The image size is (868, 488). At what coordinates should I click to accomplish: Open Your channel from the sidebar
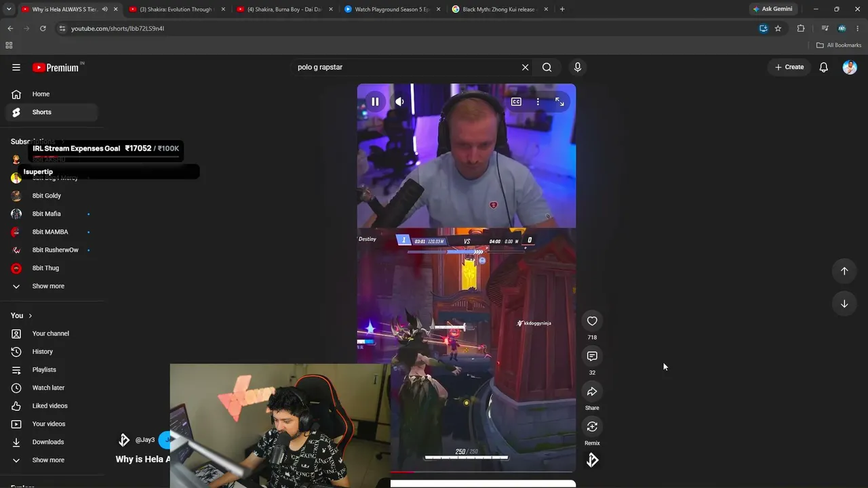pos(52,333)
